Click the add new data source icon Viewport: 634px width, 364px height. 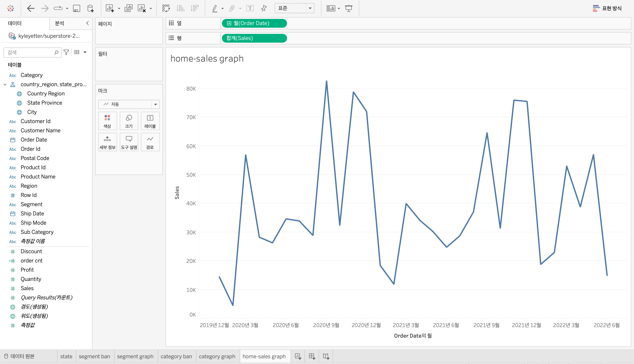point(90,8)
